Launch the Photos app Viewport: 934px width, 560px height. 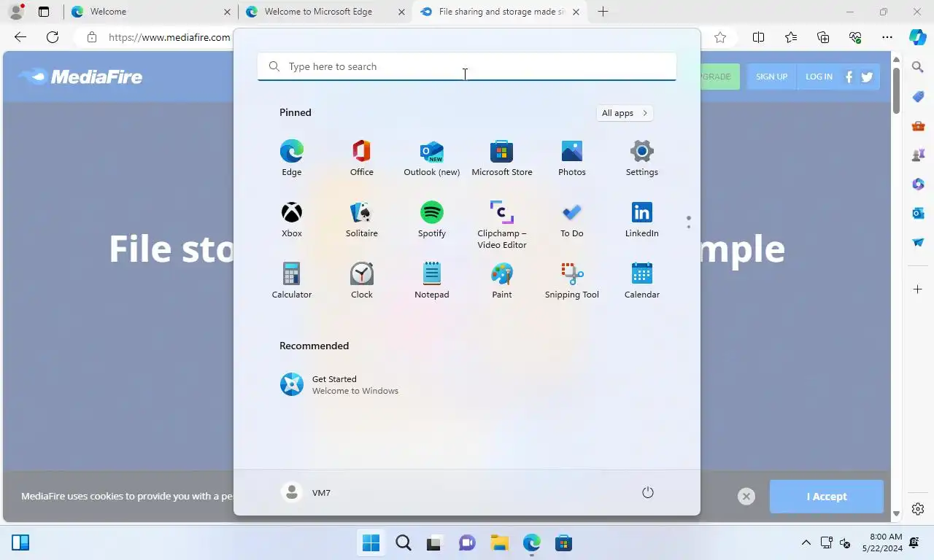[572, 157]
